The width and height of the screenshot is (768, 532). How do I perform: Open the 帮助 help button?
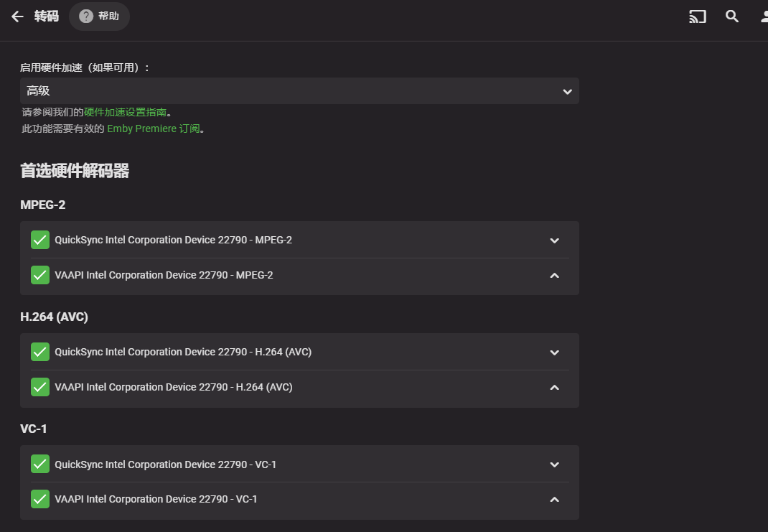pos(99,17)
